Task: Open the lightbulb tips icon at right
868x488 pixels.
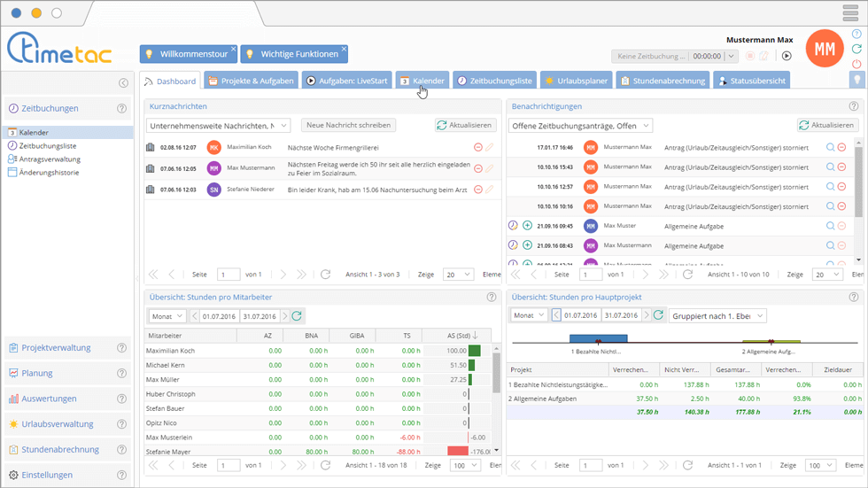Action: pyautogui.click(x=856, y=80)
